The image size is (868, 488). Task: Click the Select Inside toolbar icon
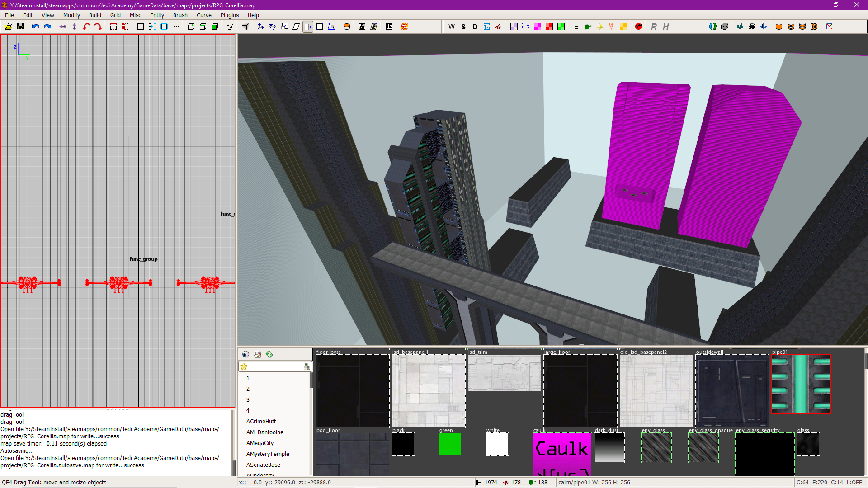pyautogui.click(x=125, y=27)
